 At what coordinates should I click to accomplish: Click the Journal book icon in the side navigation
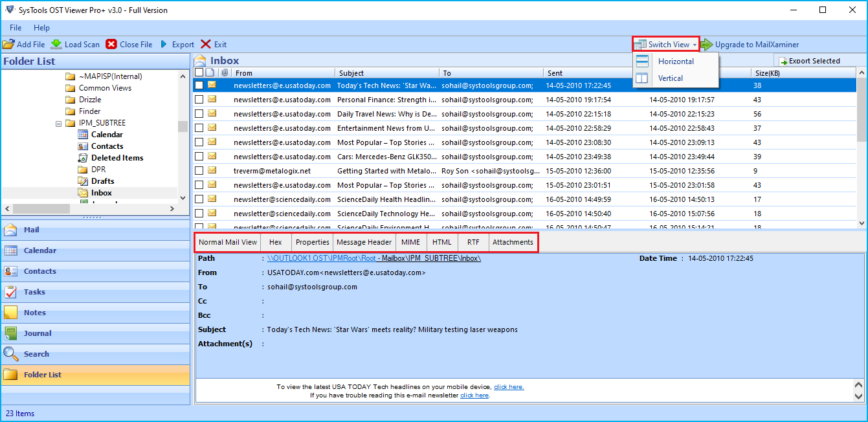pyautogui.click(x=11, y=333)
